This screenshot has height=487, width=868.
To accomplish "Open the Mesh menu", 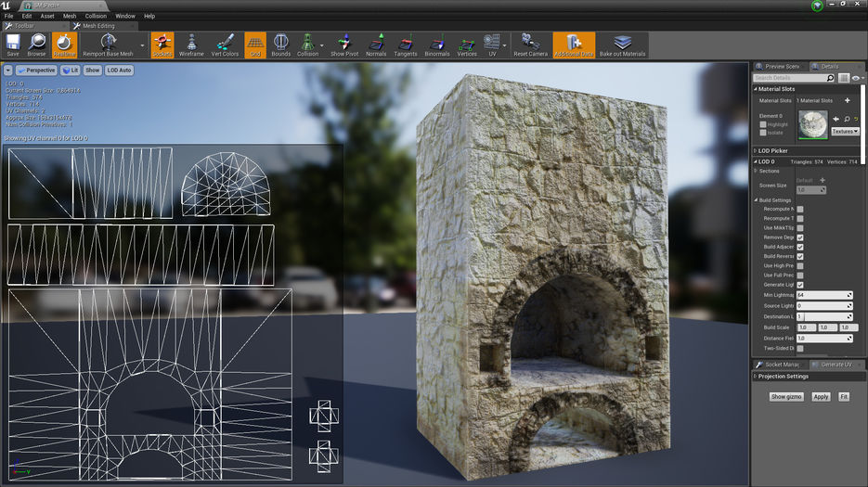I will point(70,16).
